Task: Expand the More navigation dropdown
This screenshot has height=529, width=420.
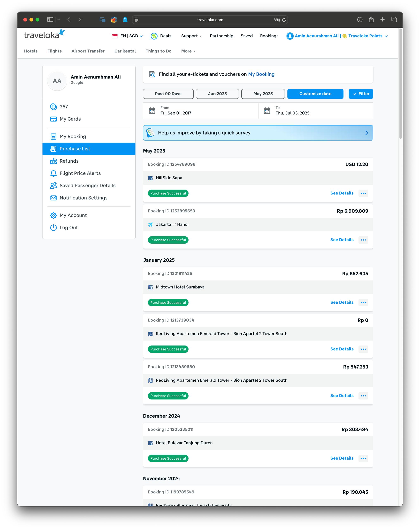Action: coord(188,51)
